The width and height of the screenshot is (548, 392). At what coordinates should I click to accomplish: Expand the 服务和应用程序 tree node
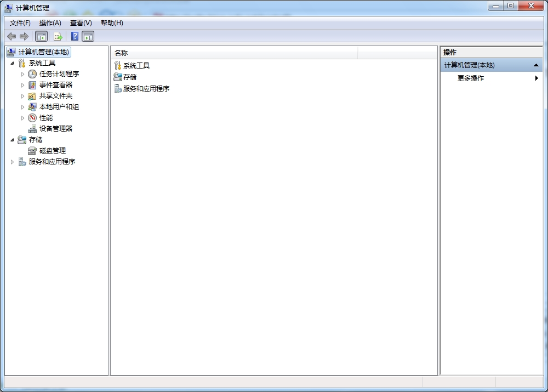12,162
